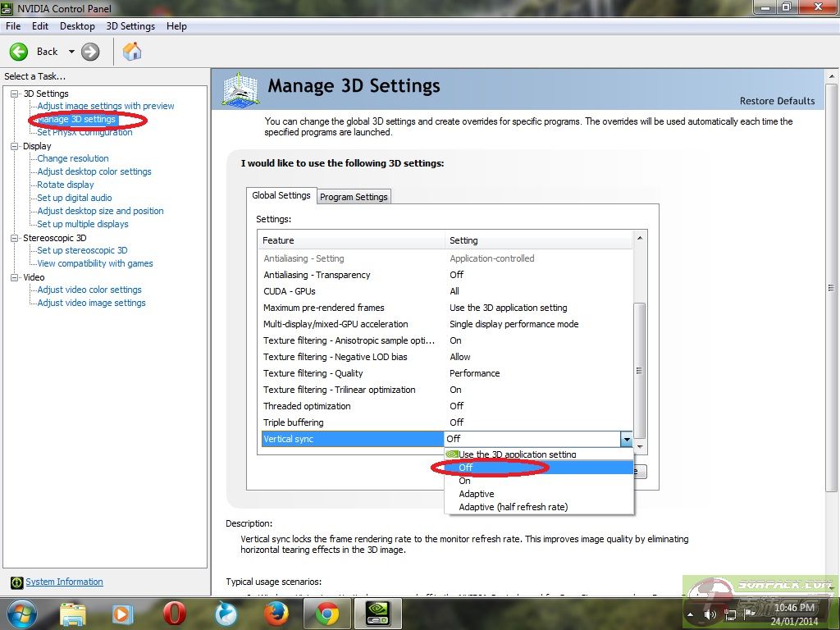Viewport: 840px width, 630px height.
Task: Select Off in Vertical sync dropdown list
Action: [x=466, y=468]
